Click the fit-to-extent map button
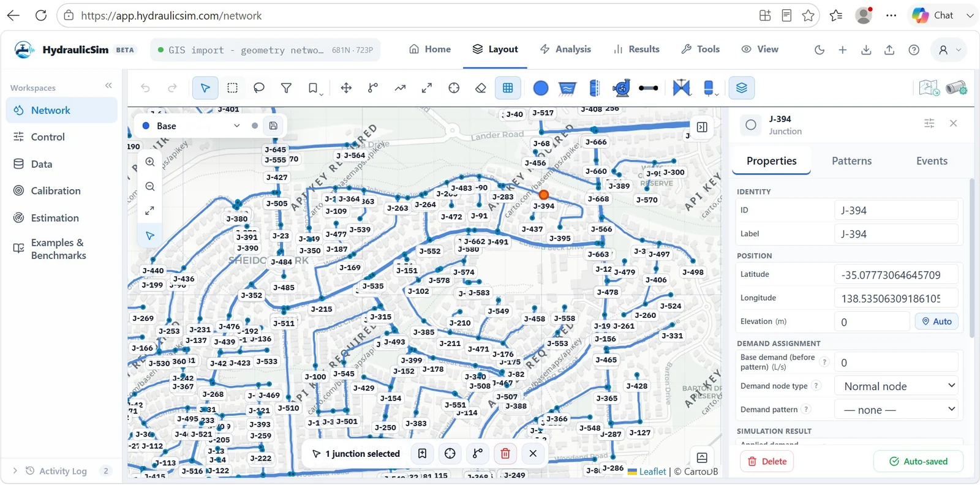The image size is (980, 485). [150, 211]
